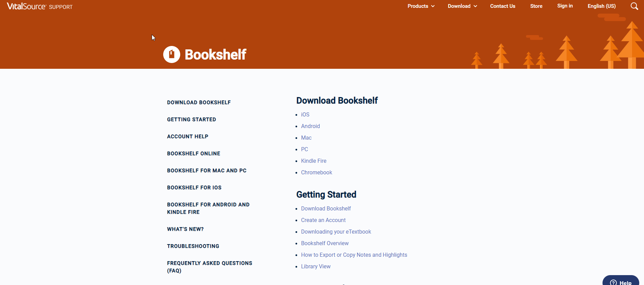Click the Bookshelf logo icon
Screen dimensions: 644x285
(x=172, y=54)
